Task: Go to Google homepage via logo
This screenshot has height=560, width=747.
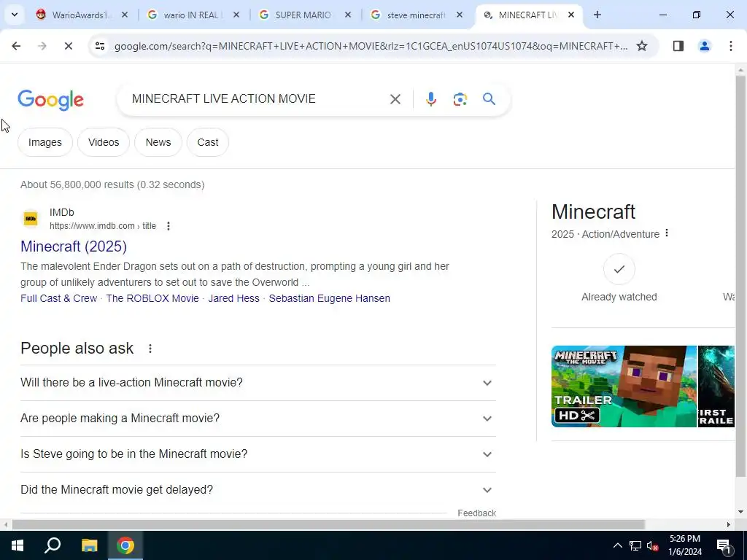Action: tap(50, 100)
